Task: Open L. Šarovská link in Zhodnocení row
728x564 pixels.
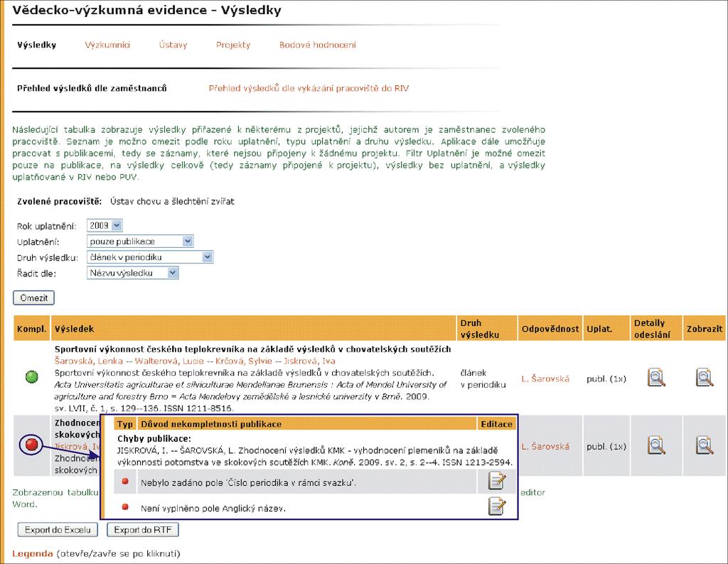Action: [x=545, y=446]
